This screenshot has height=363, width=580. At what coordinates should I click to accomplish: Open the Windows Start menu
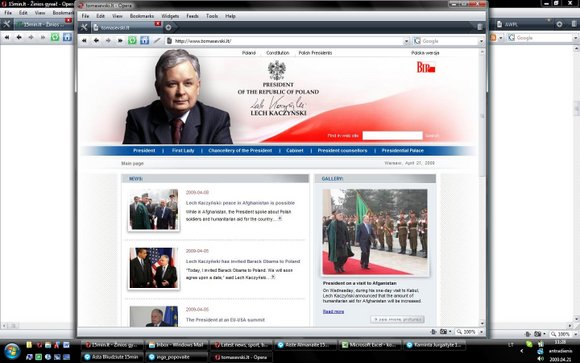(12, 351)
